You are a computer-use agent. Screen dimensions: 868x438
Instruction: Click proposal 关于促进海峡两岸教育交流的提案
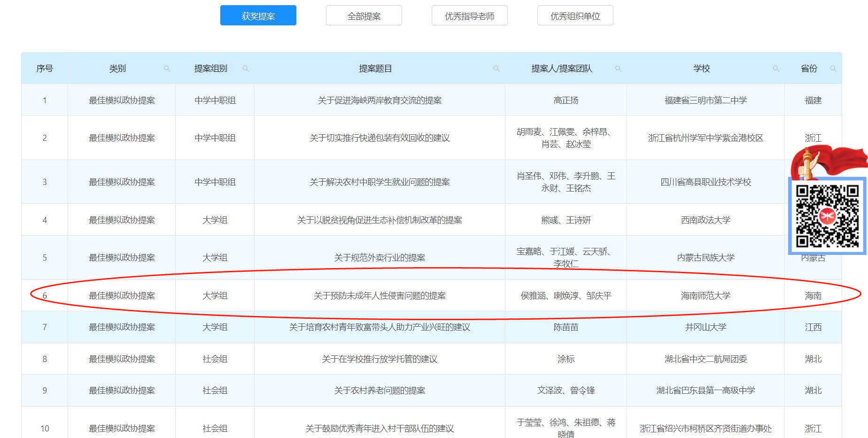click(380, 100)
